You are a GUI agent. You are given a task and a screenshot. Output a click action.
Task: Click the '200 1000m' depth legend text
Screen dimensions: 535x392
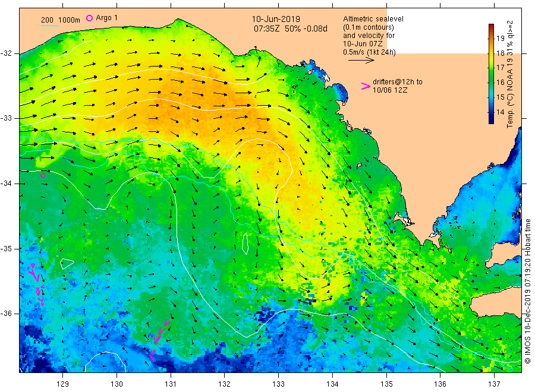pyautogui.click(x=61, y=20)
